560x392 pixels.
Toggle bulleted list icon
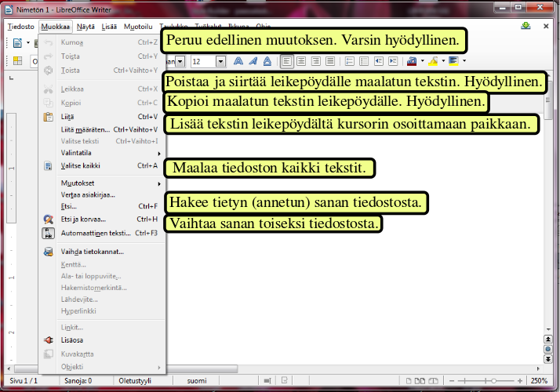coord(364,61)
